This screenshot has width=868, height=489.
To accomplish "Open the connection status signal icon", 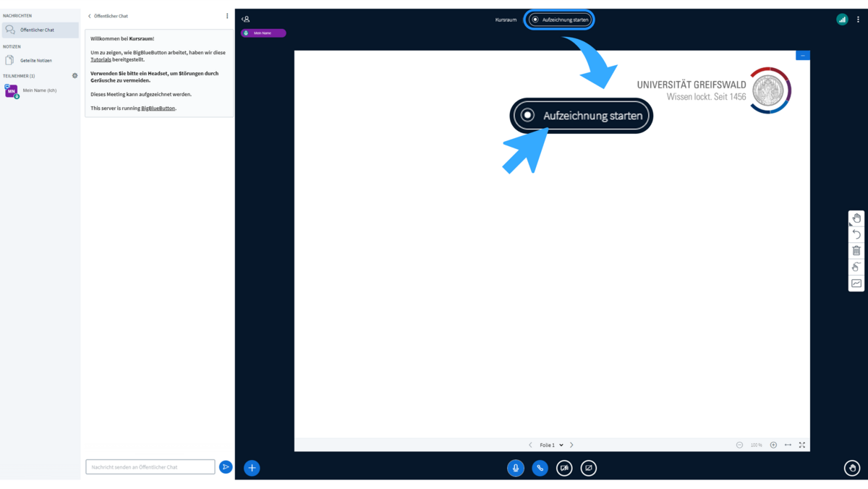I will 842,20.
